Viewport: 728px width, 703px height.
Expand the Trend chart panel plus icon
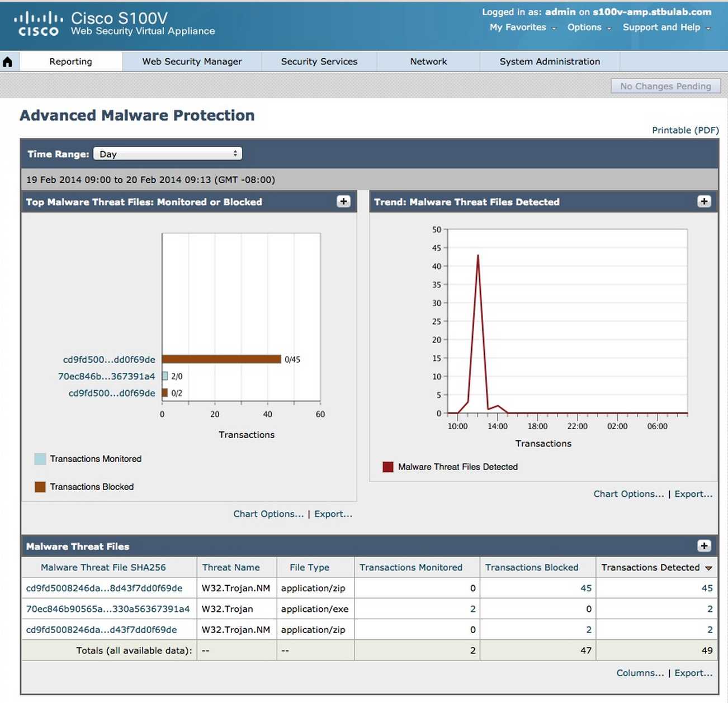[x=704, y=202]
